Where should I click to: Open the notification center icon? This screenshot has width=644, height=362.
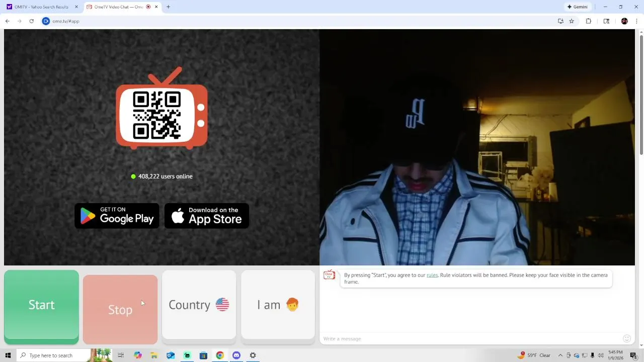pos(633,355)
